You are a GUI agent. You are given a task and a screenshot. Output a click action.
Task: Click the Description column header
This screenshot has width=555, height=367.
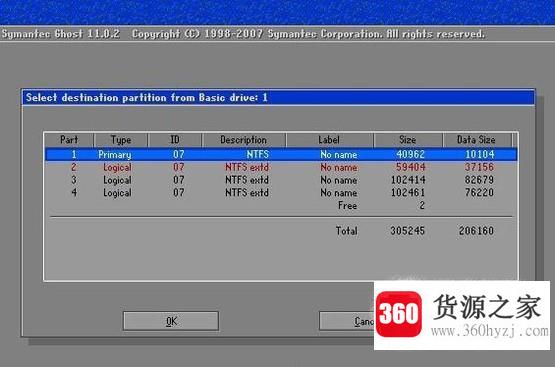244,140
